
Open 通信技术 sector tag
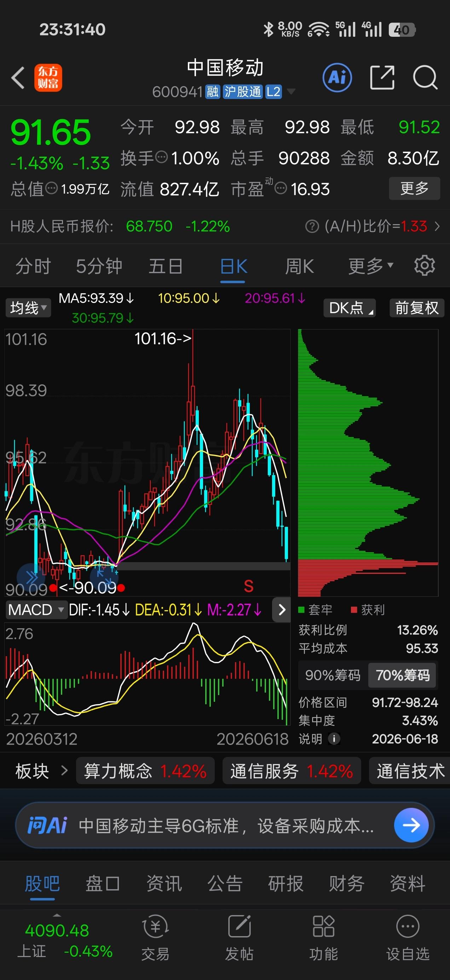pyautogui.click(x=410, y=771)
